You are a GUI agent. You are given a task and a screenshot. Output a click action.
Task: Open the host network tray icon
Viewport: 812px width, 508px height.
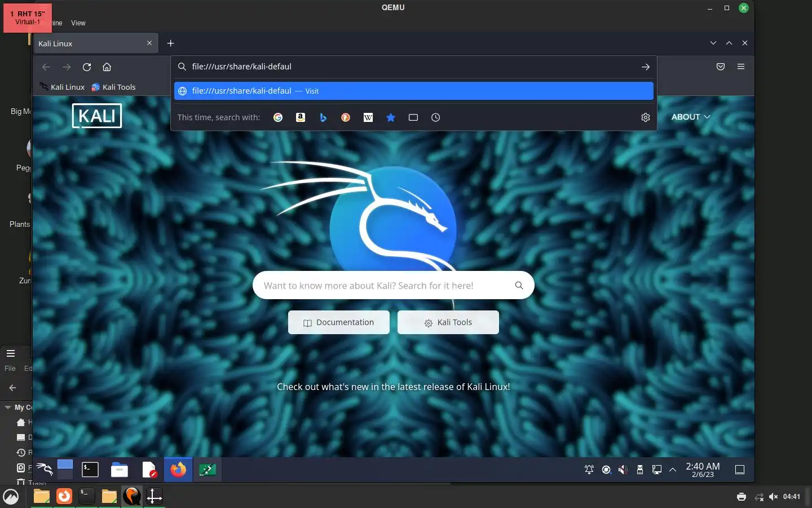click(759, 497)
